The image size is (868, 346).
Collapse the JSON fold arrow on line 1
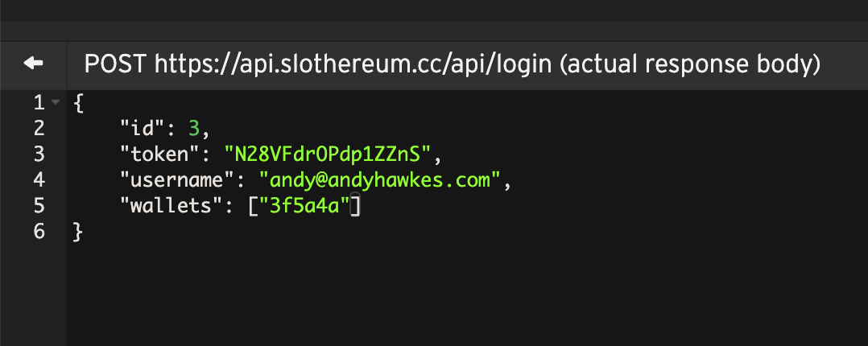[55, 102]
